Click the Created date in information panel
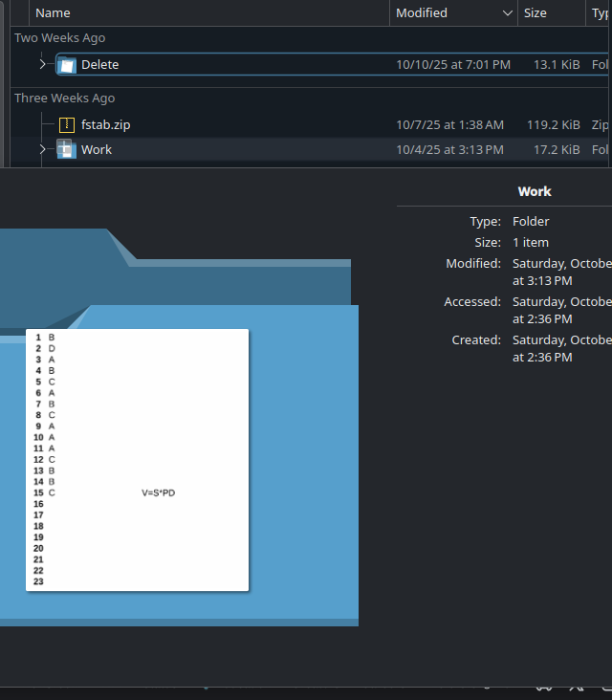This screenshot has width=612, height=700. [x=562, y=349]
